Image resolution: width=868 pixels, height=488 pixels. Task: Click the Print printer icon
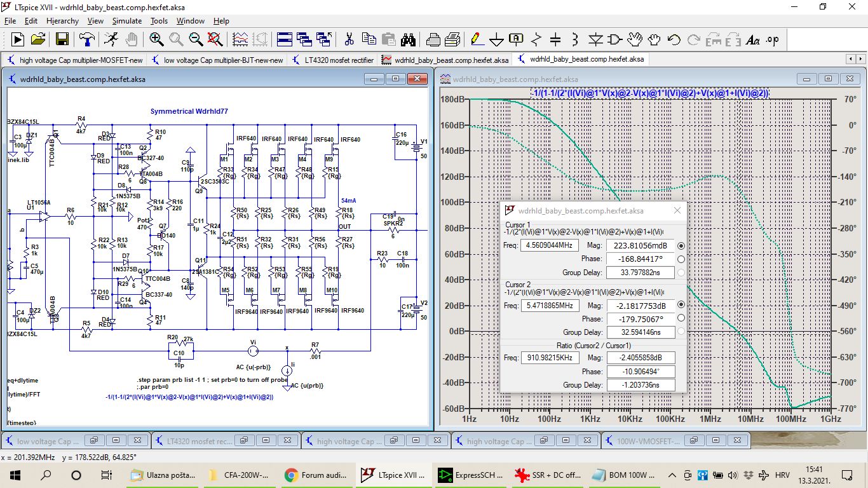click(433, 39)
